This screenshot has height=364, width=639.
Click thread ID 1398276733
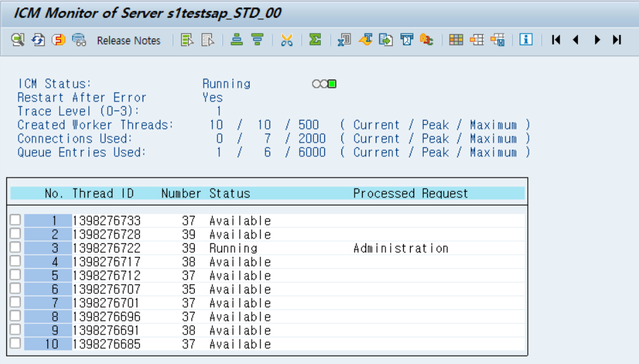[x=106, y=221]
